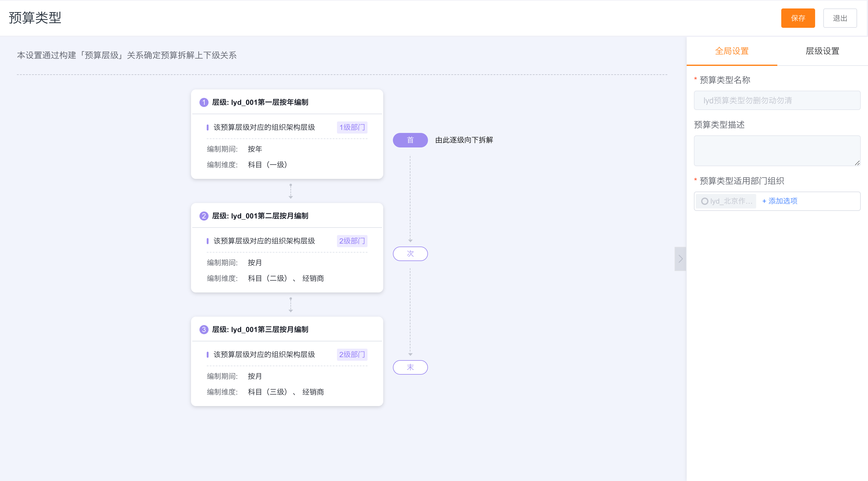Click 2级部门 tag in second level card
The width and height of the screenshot is (868, 481).
352,241
